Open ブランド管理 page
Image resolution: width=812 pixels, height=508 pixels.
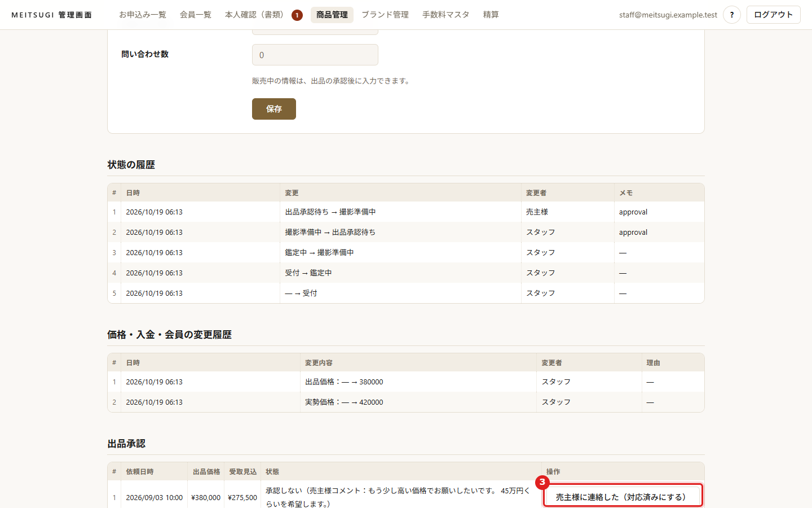point(385,15)
